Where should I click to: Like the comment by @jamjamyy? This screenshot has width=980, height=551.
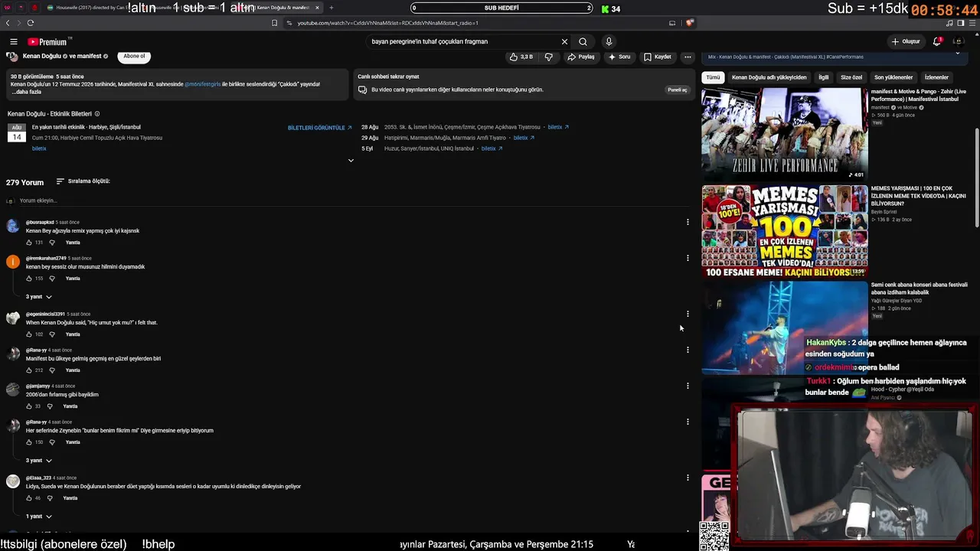point(29,406)
